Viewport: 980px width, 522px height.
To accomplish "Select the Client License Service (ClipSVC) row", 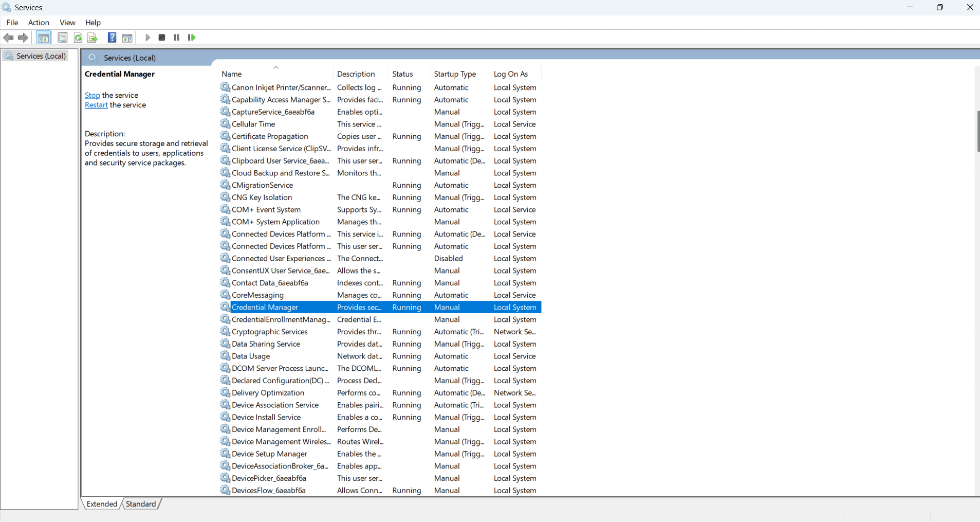I will click(380, 149).
